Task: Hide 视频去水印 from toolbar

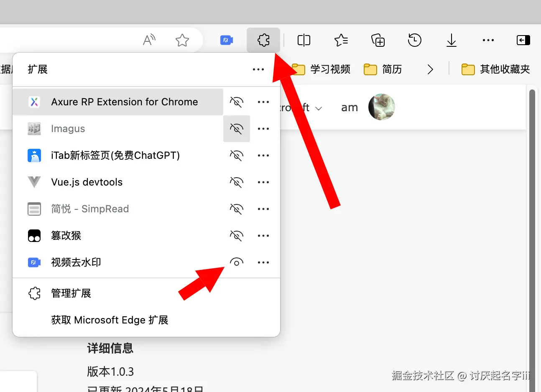Action: (237, 262)
